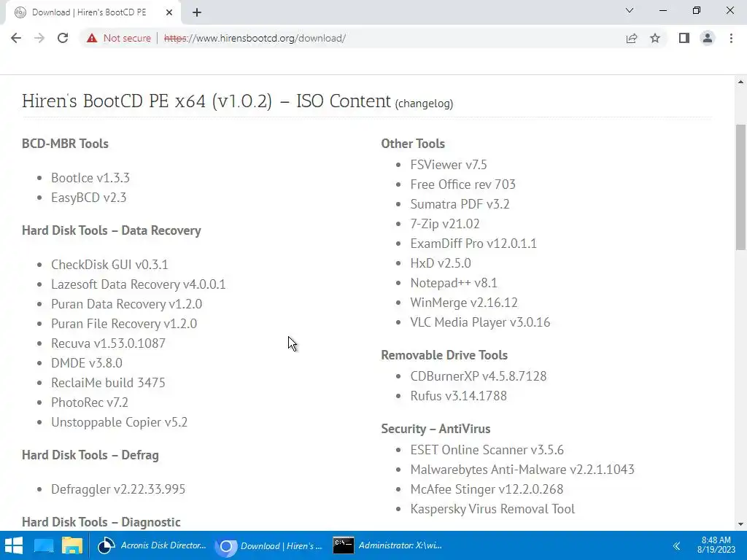Click Lazesoft Data Recovery v4.0.0.1
Screen dimensions: 747x560
138,284
